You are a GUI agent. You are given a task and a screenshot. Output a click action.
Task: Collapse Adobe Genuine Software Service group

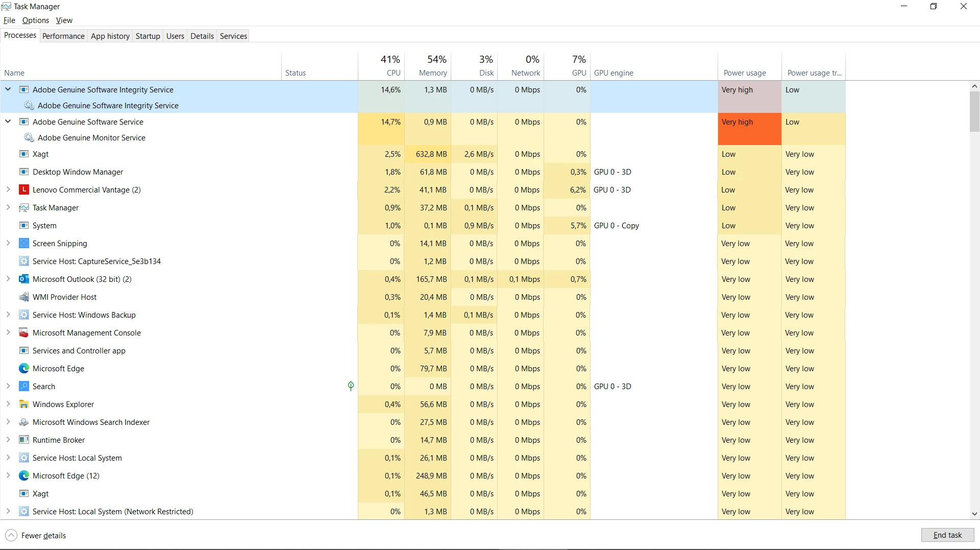coord(8,122)
